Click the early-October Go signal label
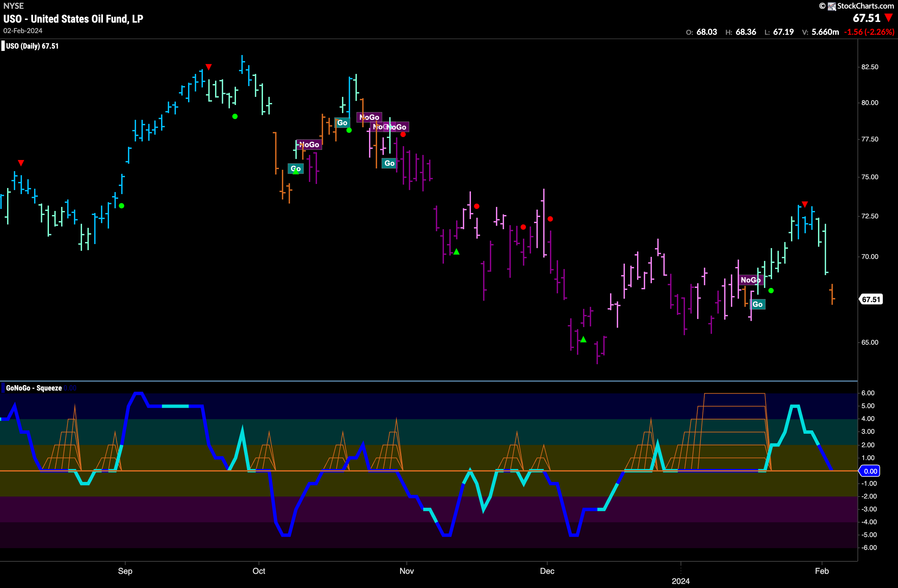 296,168
